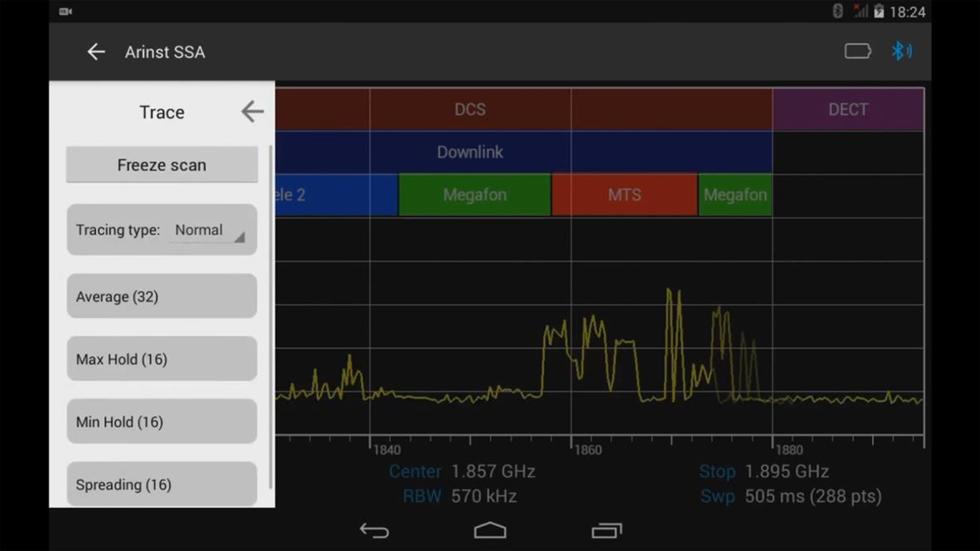Open the Android recent apps button
This screenshot has width=980, height=551.
pyautogui.click(x=606, y=530)
